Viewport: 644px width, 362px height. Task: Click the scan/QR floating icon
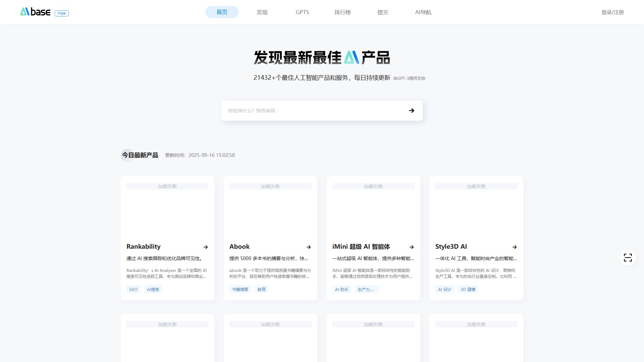click(x=628, y=257)
